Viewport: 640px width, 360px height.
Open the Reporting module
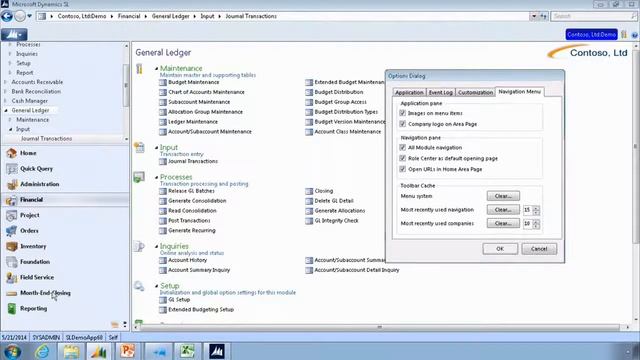coord(33,309)
